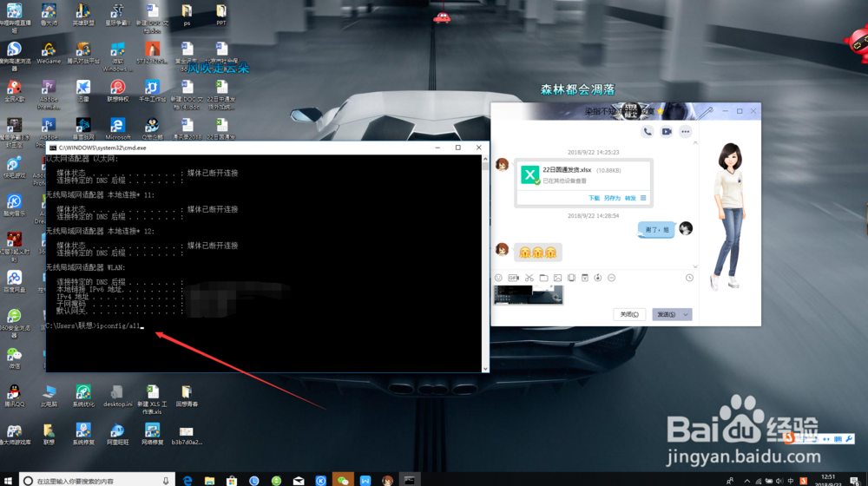Click the scissors screenshot tool in chat

pos(529,278)
